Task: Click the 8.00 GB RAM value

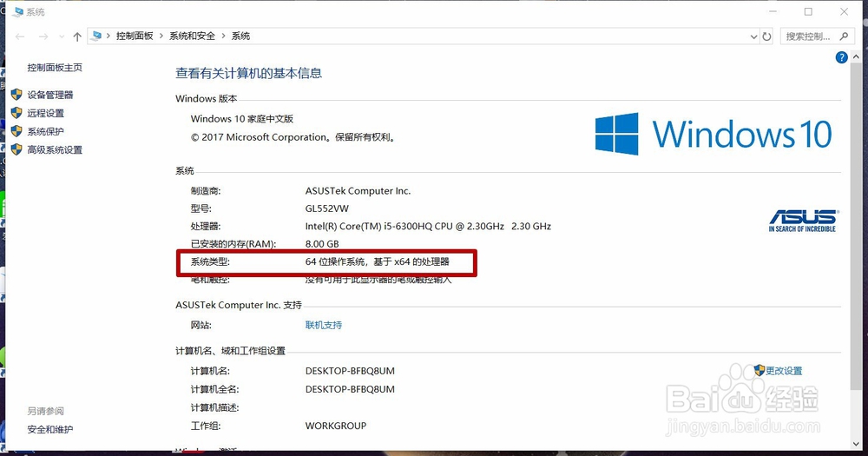Action: 322,244
